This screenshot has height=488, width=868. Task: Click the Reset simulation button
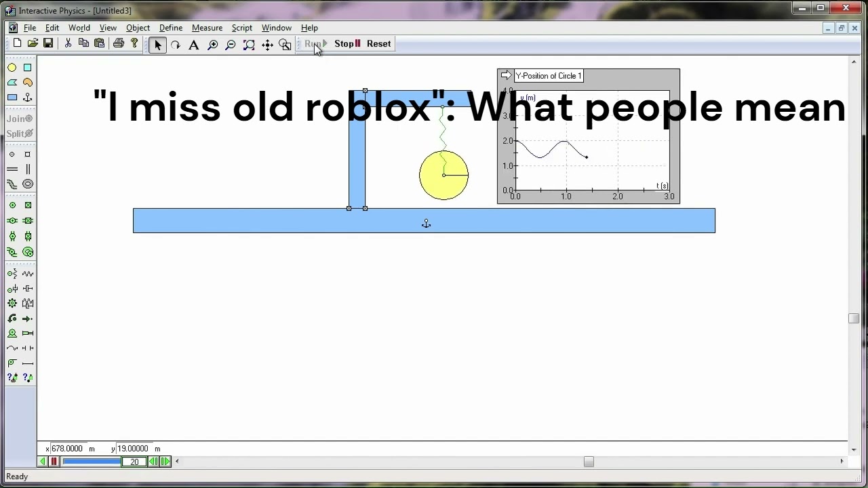point(379,44)
